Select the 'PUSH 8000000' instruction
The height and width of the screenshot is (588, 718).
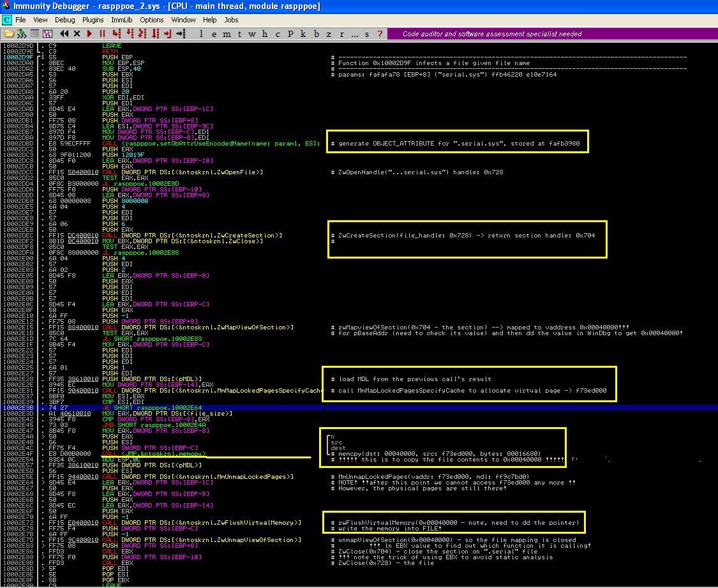tap(125, 200)
